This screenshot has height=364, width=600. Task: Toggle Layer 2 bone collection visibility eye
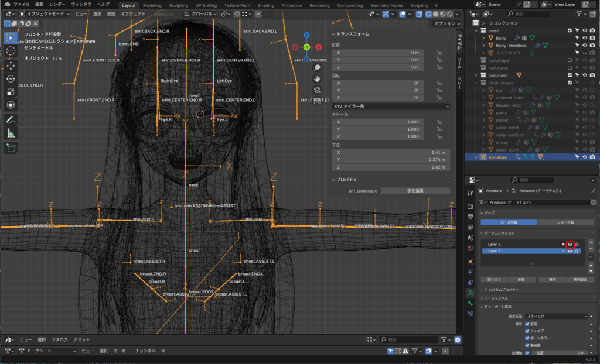570,244
